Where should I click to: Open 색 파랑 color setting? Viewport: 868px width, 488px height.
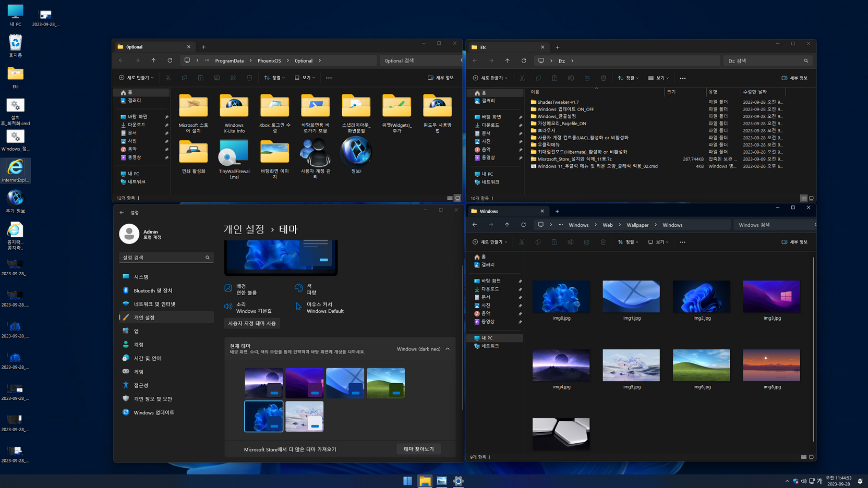point(306,289)
